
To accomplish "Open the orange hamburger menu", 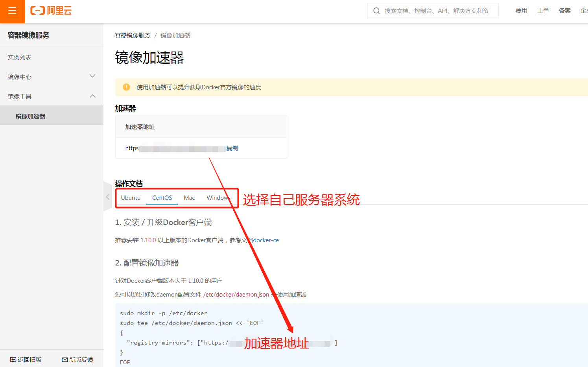I will [12, 11].
